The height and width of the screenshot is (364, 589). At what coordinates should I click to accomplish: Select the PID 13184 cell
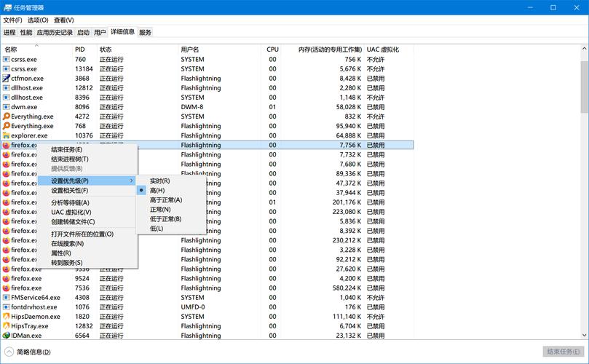[x=84, y=68]
